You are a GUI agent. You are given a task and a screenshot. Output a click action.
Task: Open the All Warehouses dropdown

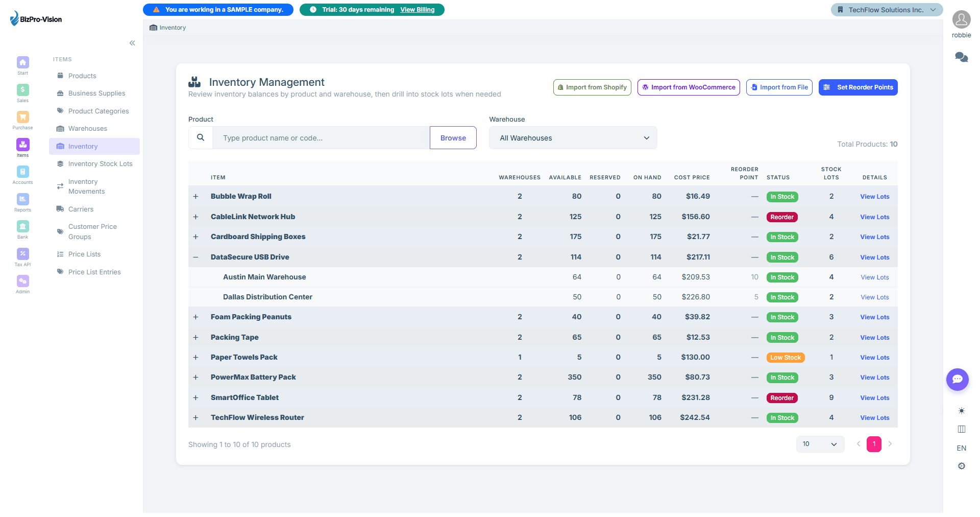pos(573,138)
